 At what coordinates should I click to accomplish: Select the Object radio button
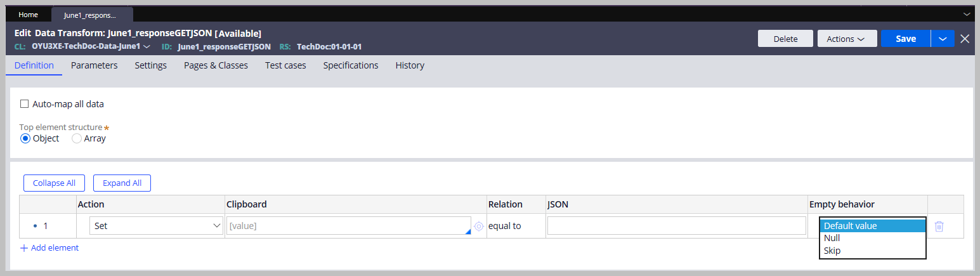click(x=25, y=138)
